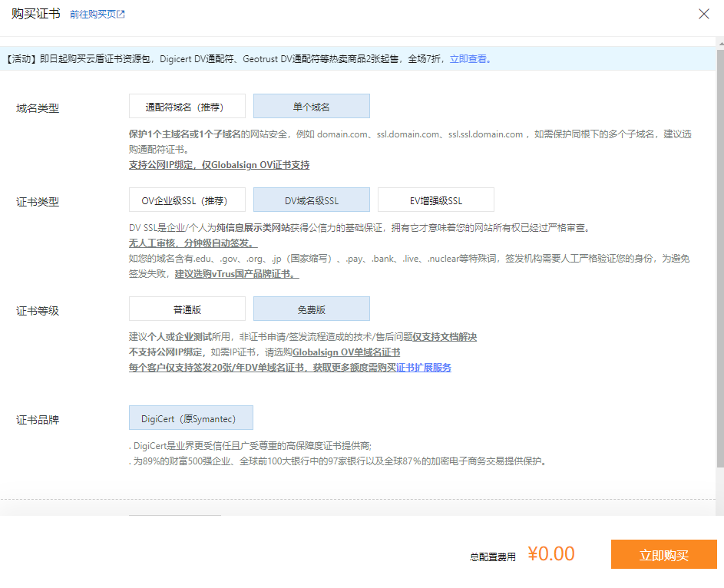
Task: Click the 证书等级 label
Action: coord(38,311)
